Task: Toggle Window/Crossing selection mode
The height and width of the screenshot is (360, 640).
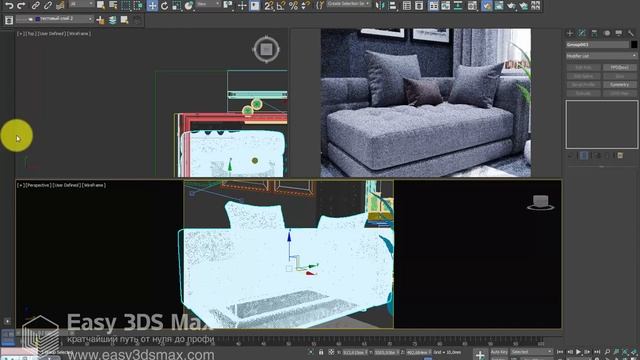Action: [x=138, y=5]
